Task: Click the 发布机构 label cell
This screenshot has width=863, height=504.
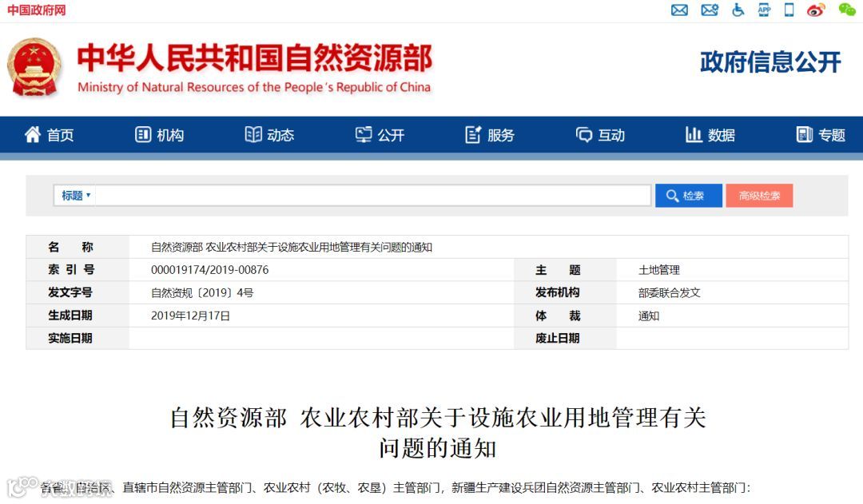Action: tap(565, 292)
